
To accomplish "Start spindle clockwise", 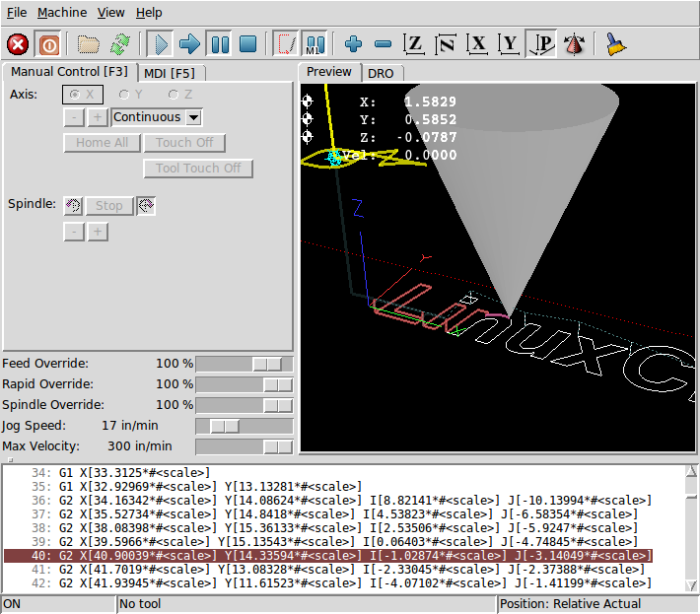I will pyautogui.click(x=146, y=206).
